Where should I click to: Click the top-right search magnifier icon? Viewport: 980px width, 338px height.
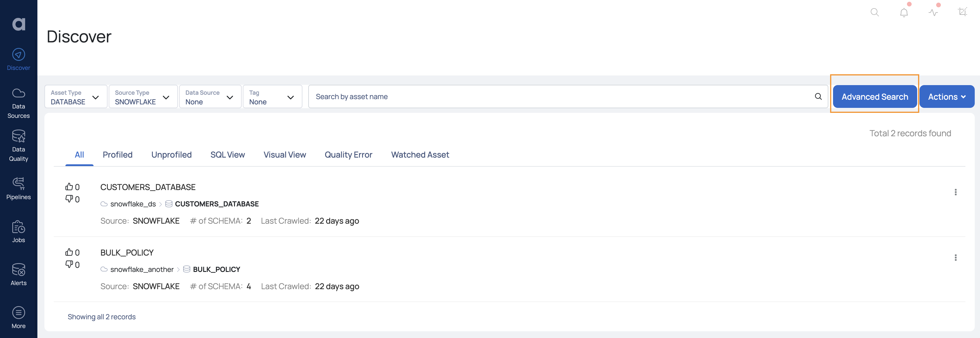point(875,13)
